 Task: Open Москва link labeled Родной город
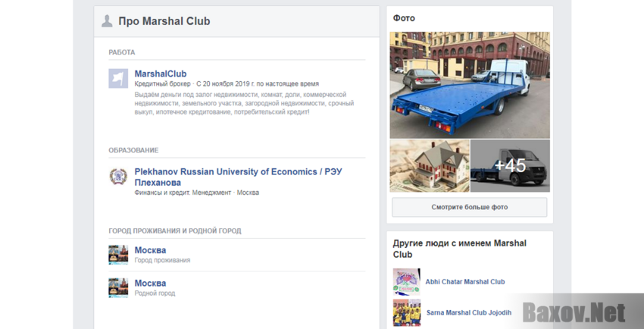pyautogui.click(x=150, y=283)
